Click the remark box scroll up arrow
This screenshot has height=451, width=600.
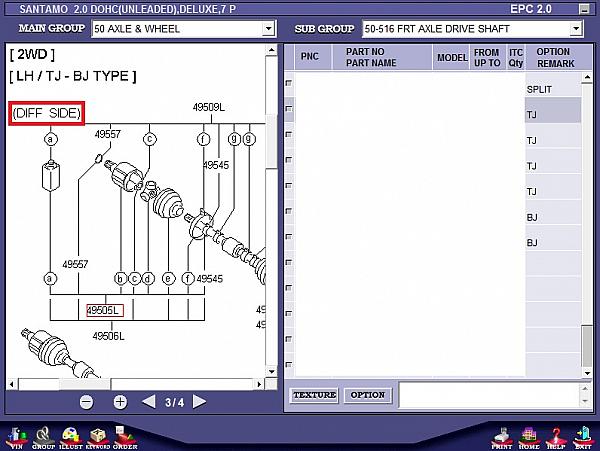pyautogui.click(x=585, y=389)
